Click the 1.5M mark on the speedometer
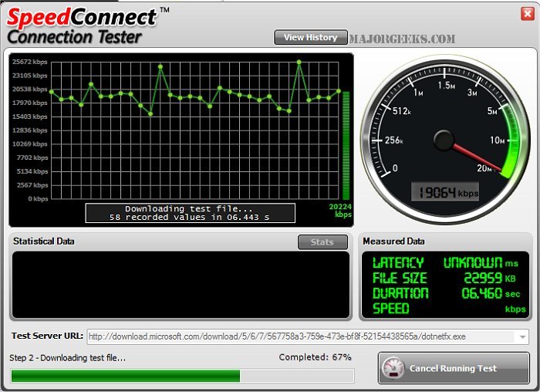This screenshot has height=392, width=540. pos(447,85)
